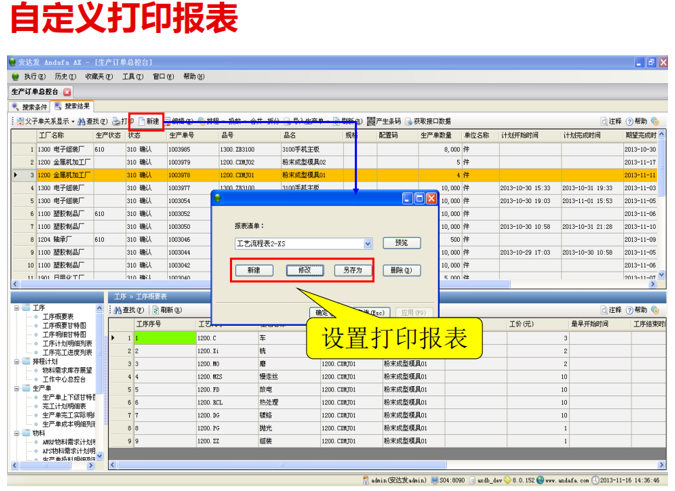This screenshot has height=491, width=675.
Task: Click the 修改 modify button in dialog
Action: [305, 270]
